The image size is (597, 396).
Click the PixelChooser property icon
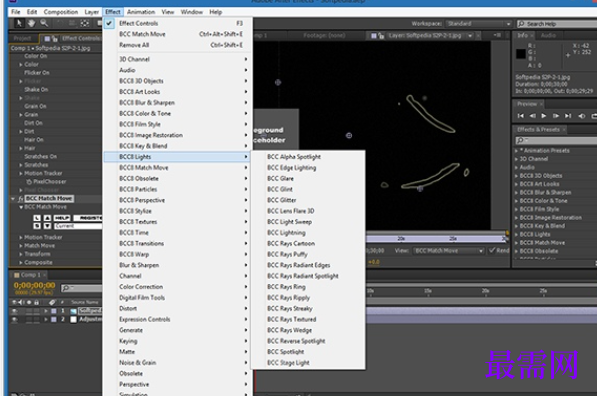(29, 182)
